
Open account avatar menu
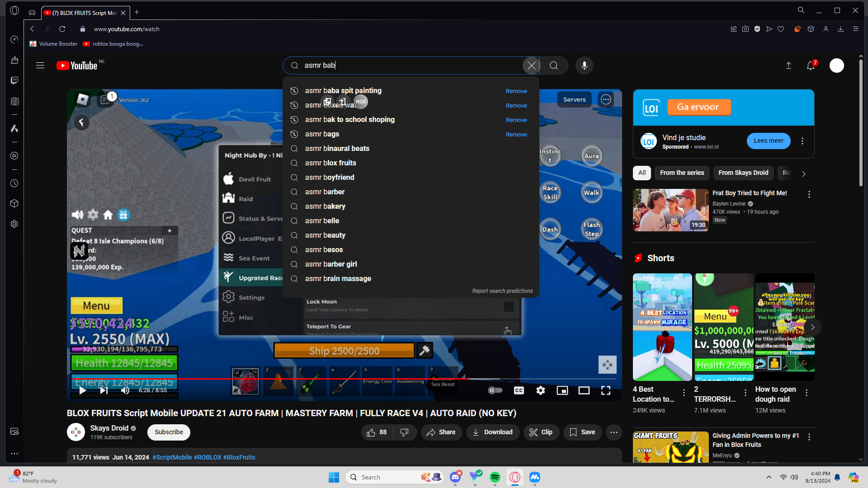point(837,66)
